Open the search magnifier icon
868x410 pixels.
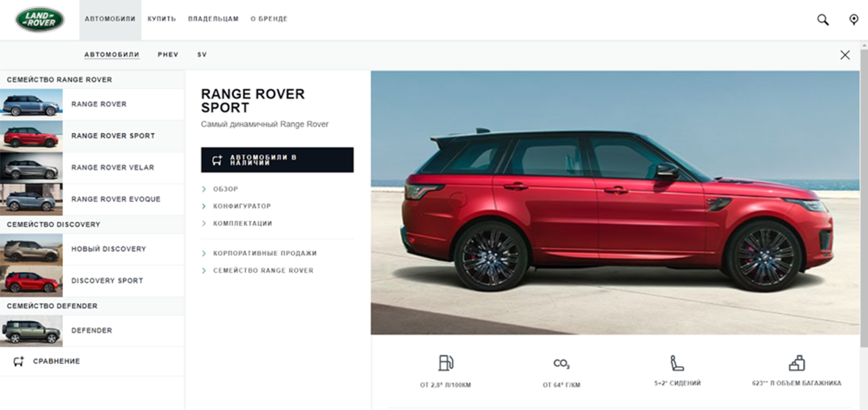823,20
